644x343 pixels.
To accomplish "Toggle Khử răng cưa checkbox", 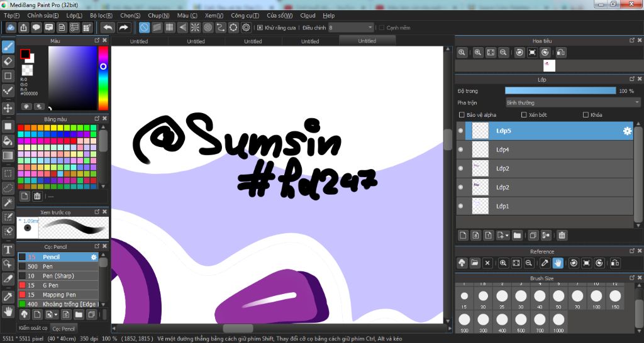I will pos(260,28).
